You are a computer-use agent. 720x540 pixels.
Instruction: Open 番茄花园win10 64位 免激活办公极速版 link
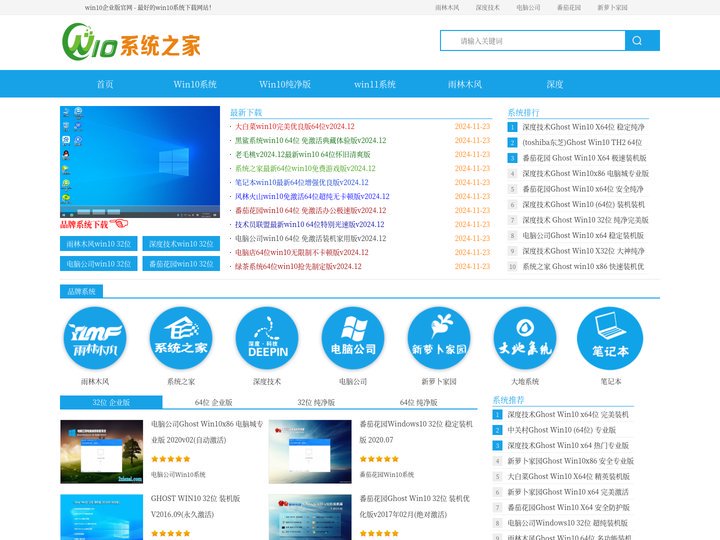click(x=310, y=210)
